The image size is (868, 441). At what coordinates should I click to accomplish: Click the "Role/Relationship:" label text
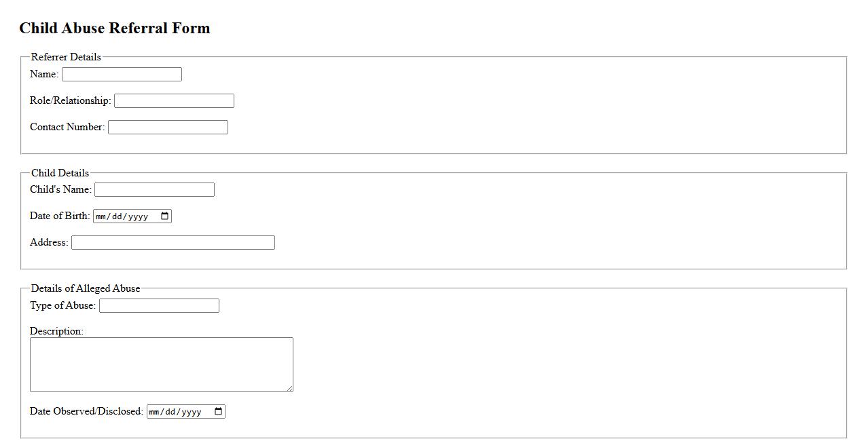pyautogui.click(x=71, y=100)
